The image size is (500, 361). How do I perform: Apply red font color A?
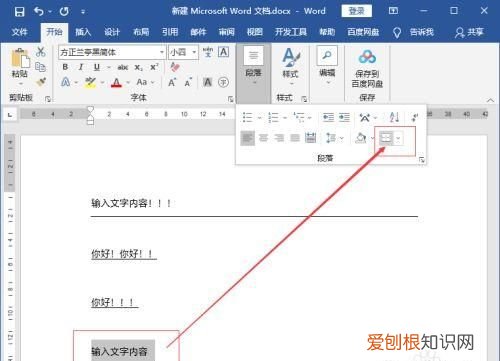[116, 82]
